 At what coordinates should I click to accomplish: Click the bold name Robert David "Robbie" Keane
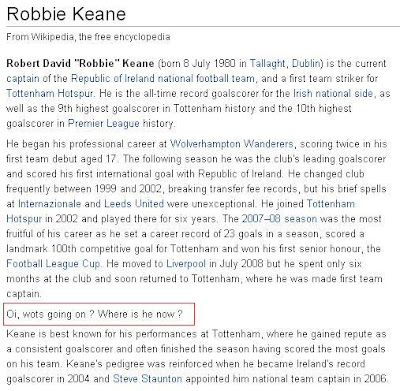(80, 64)
